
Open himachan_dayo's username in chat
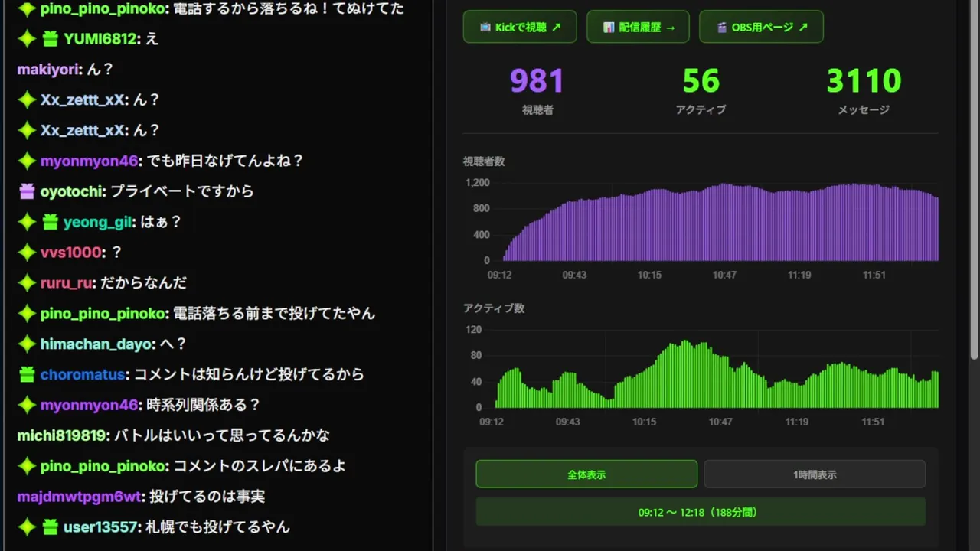[x=97, y=344]
